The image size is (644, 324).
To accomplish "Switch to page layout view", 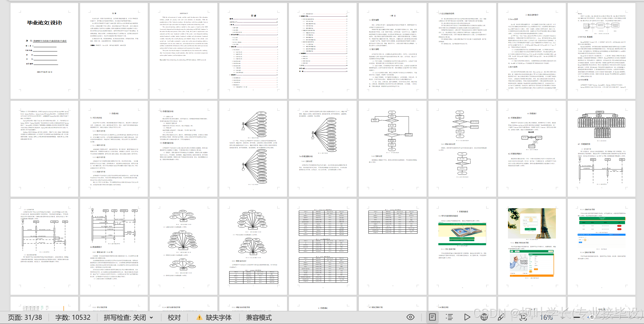I will 432,317.
